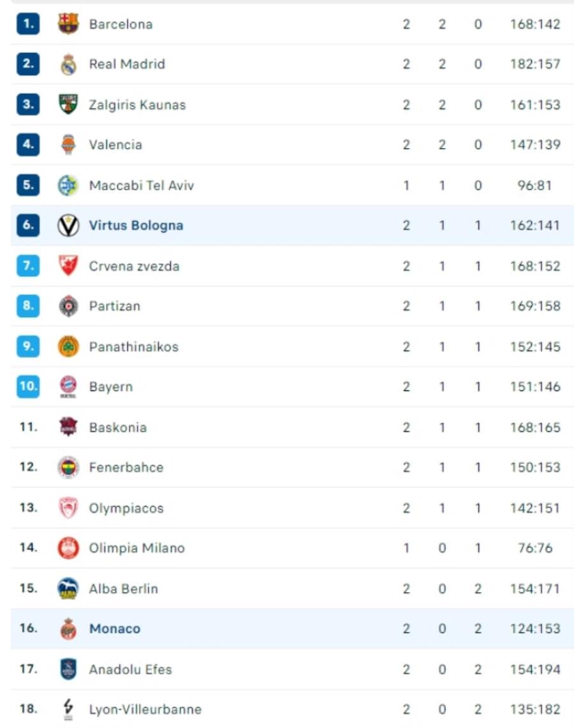This screenshot has width=574, height=728.
Task: Open the Partizan team link
Action: pos(115,306)
